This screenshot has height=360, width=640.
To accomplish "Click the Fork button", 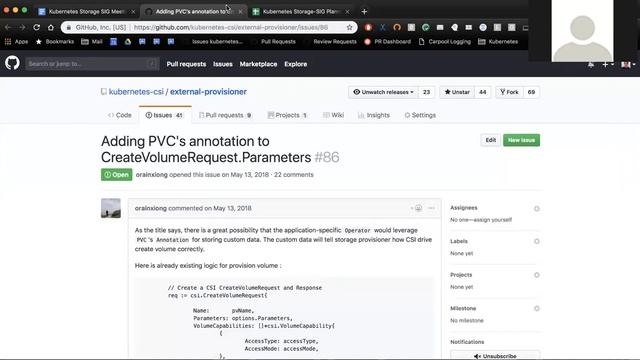I will click(509, 92).
